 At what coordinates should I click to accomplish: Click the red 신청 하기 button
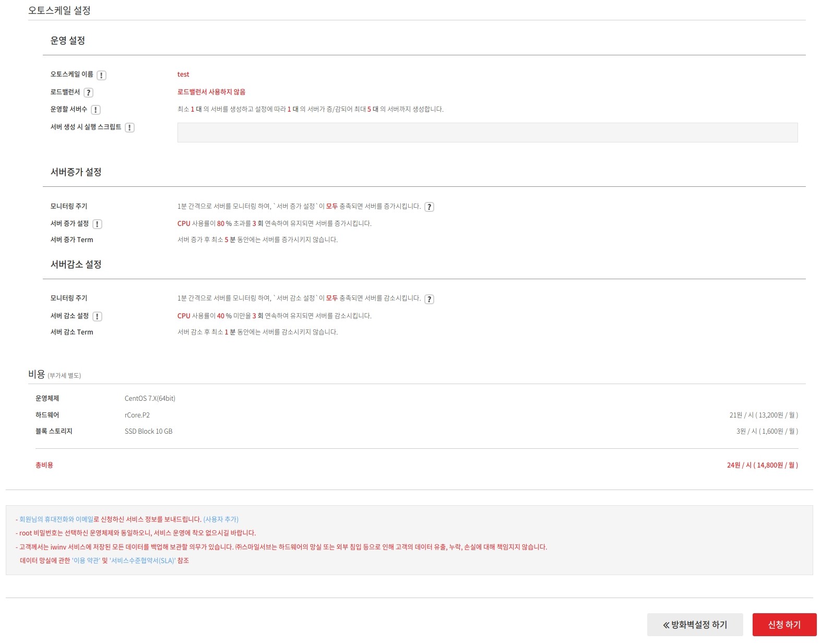tap(784, 625)
